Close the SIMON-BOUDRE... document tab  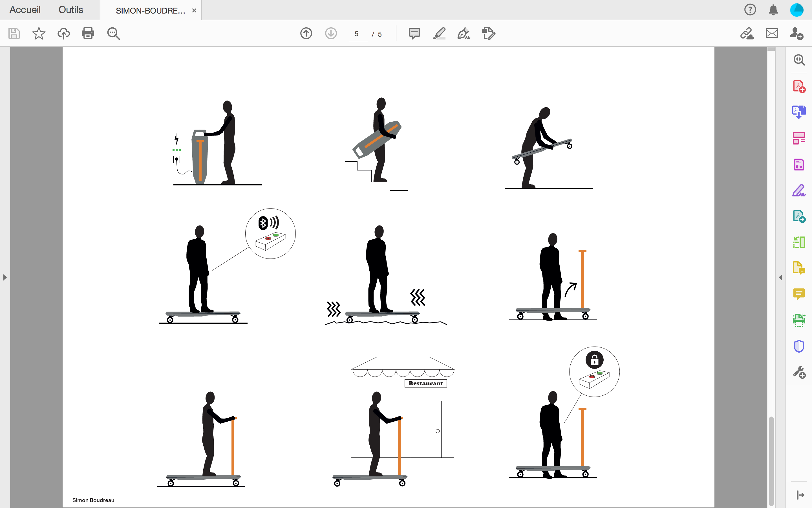click(194, 10)
